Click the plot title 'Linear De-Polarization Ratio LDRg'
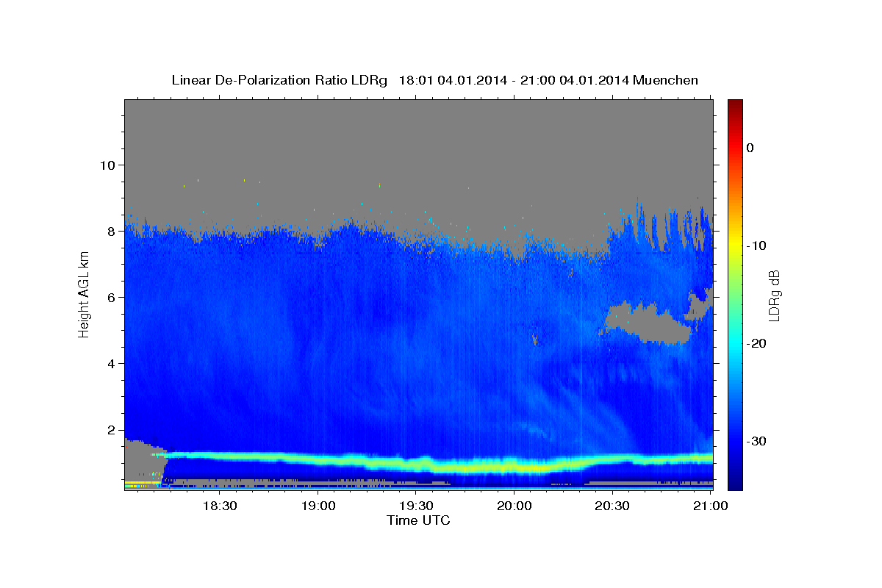Viewport: 882px width, 588px height. [279, 80]
